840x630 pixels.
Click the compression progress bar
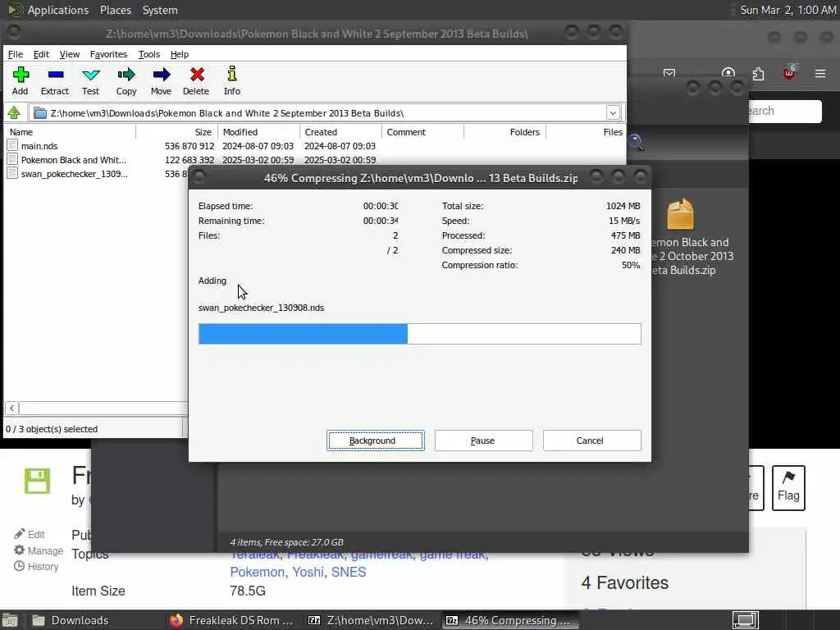click(x=419, y=334)
